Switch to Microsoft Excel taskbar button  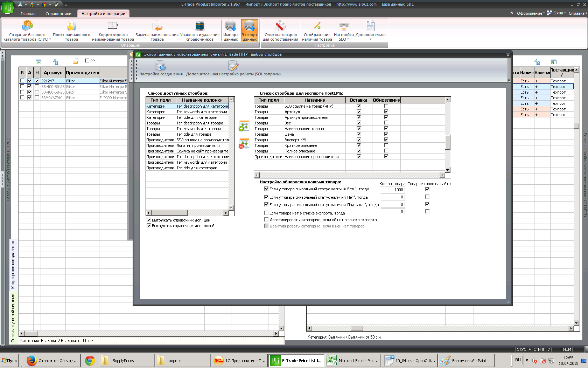pos(353,360)
